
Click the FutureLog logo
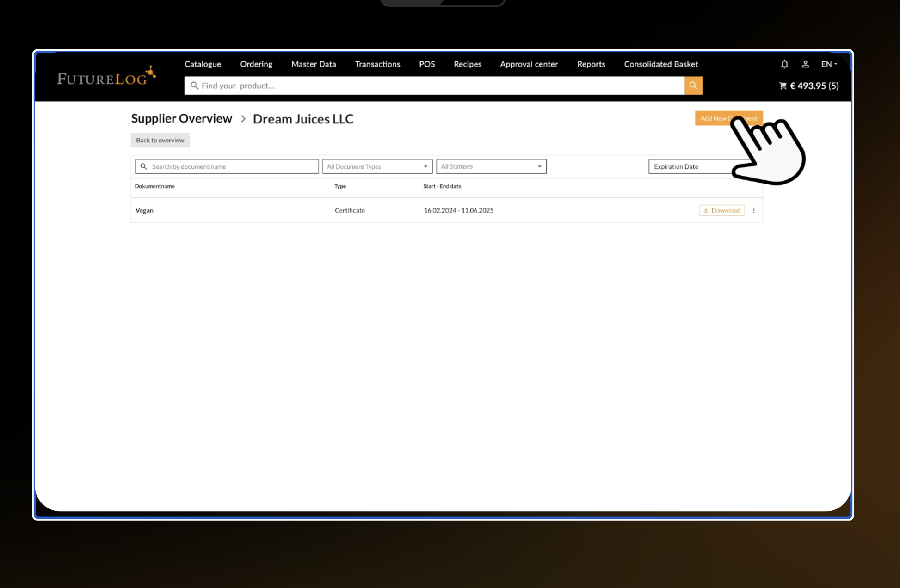point(106,77)
